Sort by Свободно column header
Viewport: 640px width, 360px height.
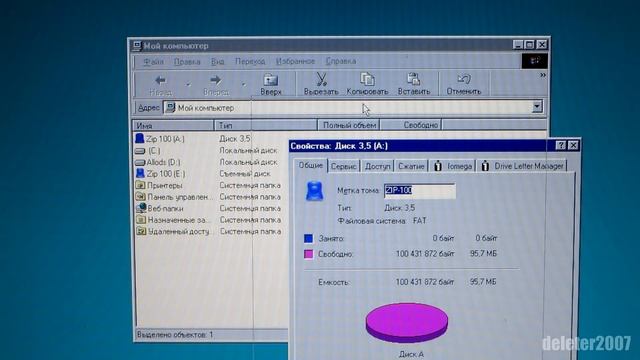pyautogui.click(x=411, y=125)
